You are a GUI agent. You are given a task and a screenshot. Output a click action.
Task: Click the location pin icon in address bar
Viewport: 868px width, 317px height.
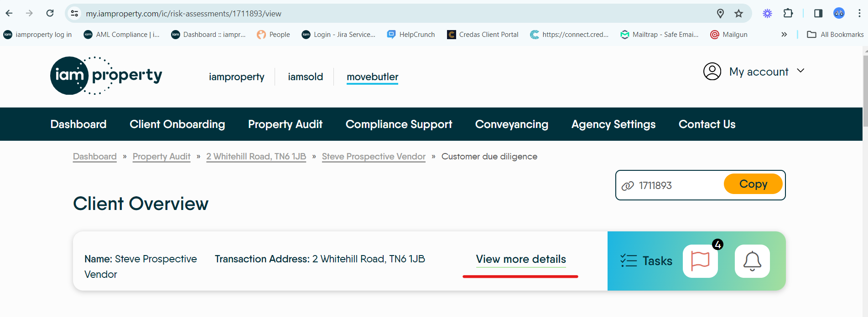720,13
